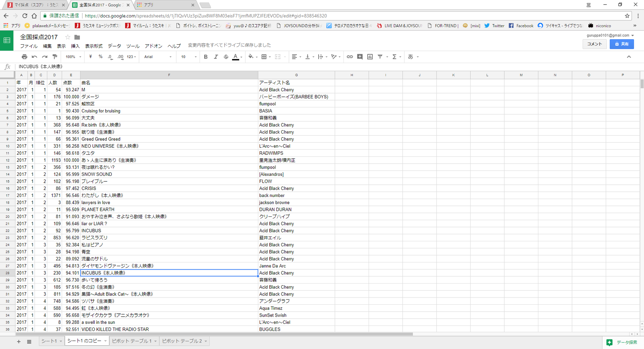Open zoom 100% dropdown
The height and width of the screenshot is (349, 644).
[x=73, y=57]
